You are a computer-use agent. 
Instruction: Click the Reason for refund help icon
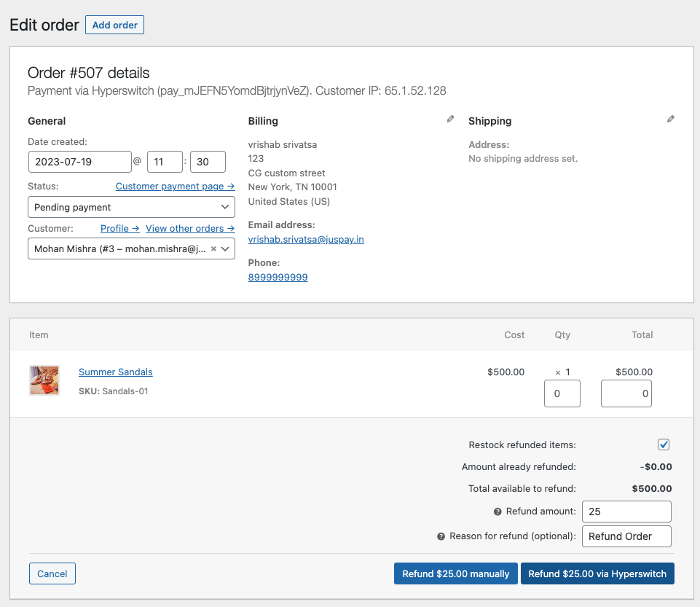(441, 536)
